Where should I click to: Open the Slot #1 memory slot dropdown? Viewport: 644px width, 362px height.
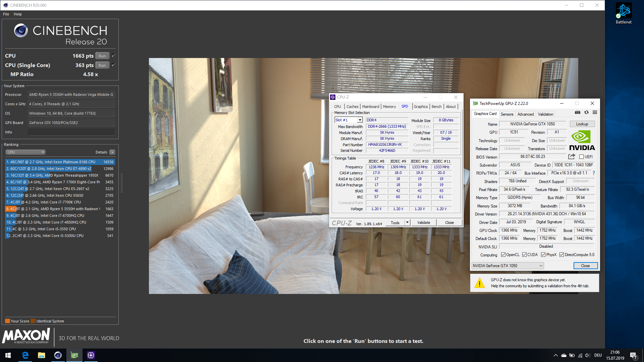tap(360, 120)
